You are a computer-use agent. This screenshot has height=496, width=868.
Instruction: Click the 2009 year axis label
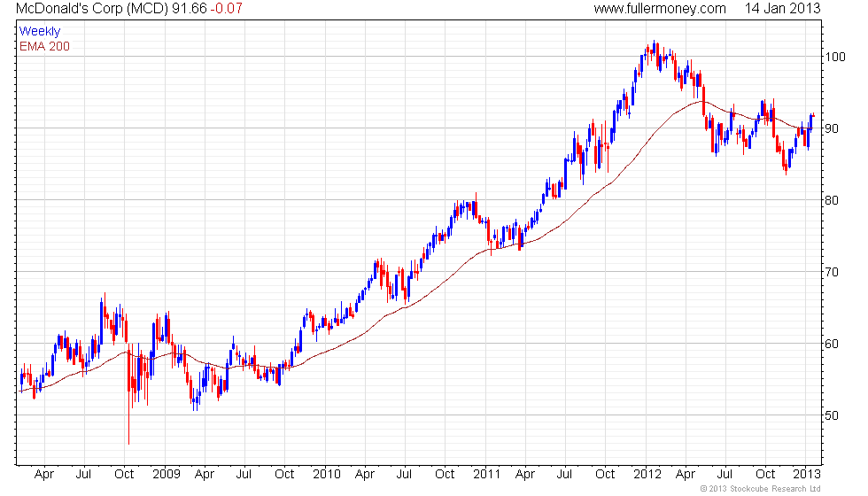pos(167,475)
